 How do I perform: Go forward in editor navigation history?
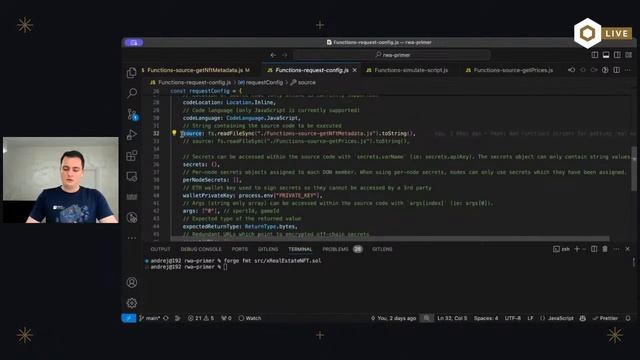[285, 55]
